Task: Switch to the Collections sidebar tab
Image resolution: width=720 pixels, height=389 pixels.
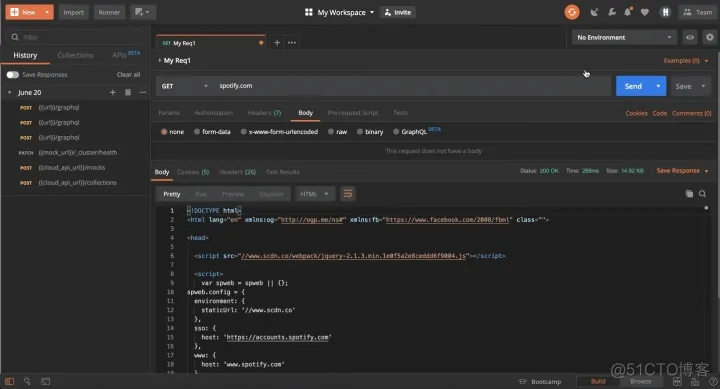Action: pyautogui.click(x=75, y=55)
